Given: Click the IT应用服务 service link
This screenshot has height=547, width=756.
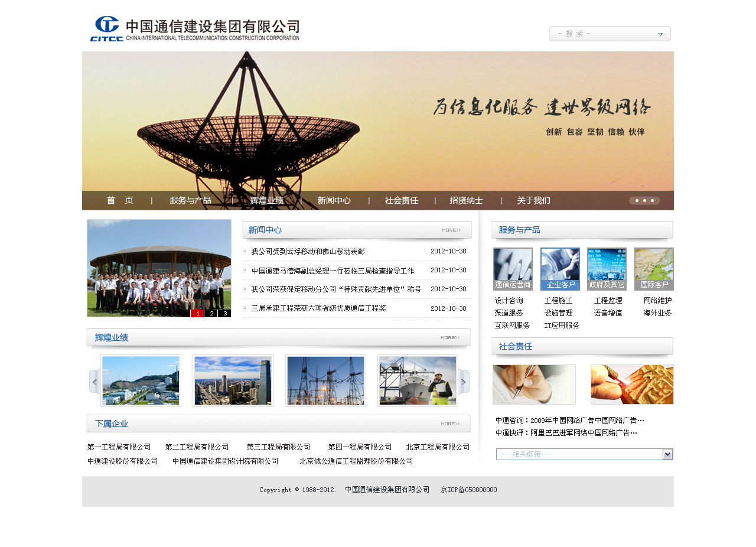Looking at the screenshot, I should click(x=562, y=325).
